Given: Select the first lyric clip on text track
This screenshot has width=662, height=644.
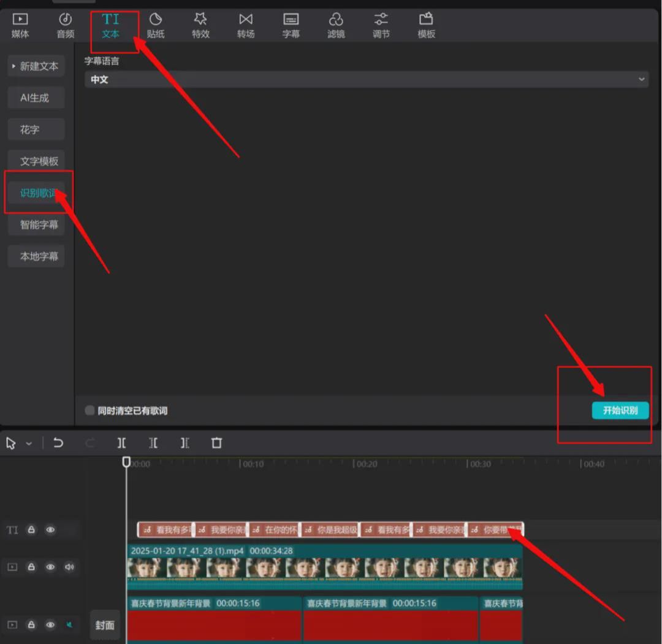Looking at the screenshot, I should point(164,530).
